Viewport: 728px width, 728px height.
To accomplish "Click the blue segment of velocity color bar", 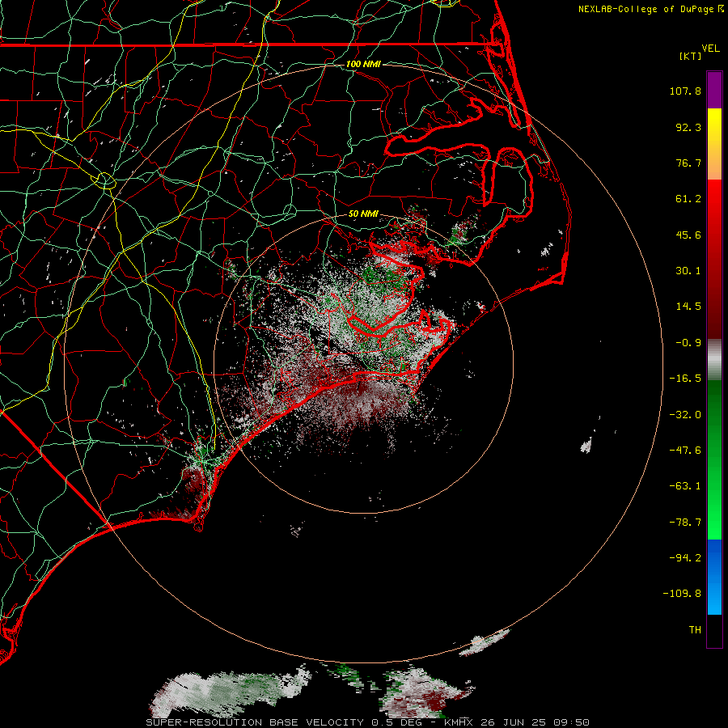I will 714,577.
